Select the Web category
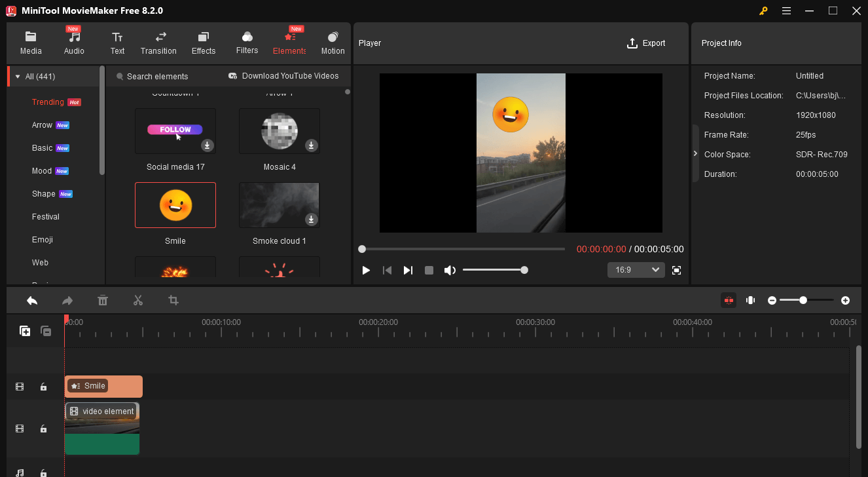 pyautogui.click(x=40, y=263)
